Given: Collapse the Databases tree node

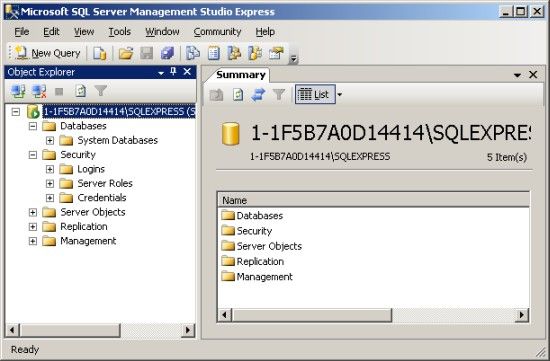Looking at the screenshot, I should (33, 126).
